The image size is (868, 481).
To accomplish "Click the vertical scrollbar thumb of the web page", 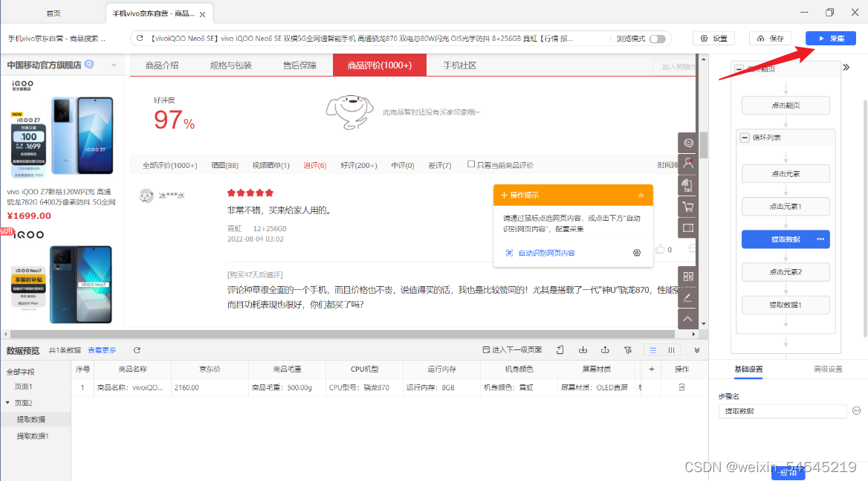I will pyautogui.click(x=704, y=145).
